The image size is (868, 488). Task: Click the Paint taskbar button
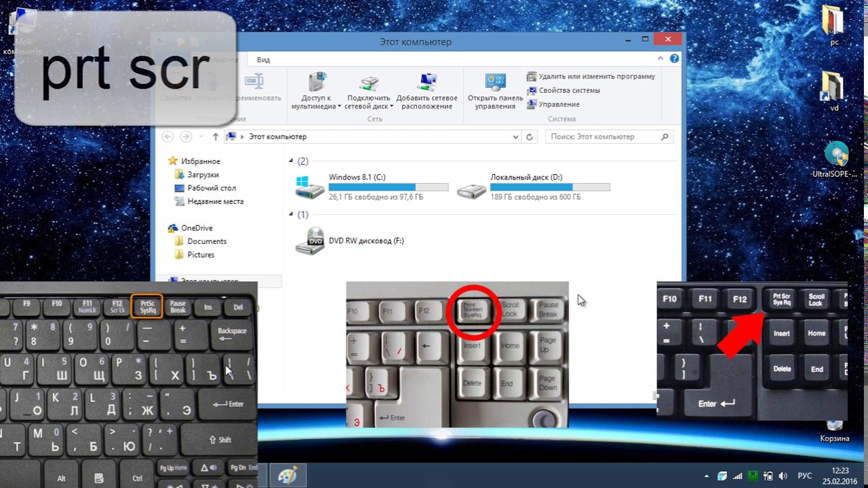(288, 476)
